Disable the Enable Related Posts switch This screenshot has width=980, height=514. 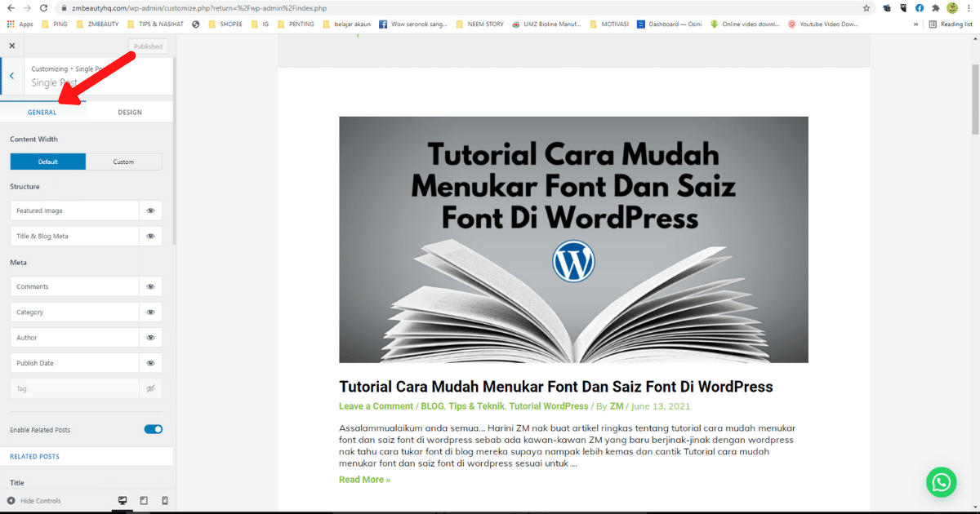click(154, 429)
